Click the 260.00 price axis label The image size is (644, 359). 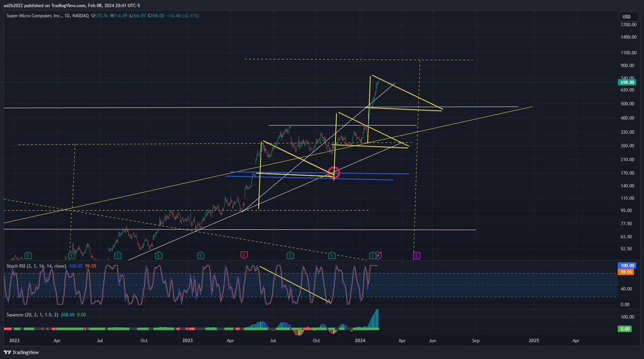(627, 146)
